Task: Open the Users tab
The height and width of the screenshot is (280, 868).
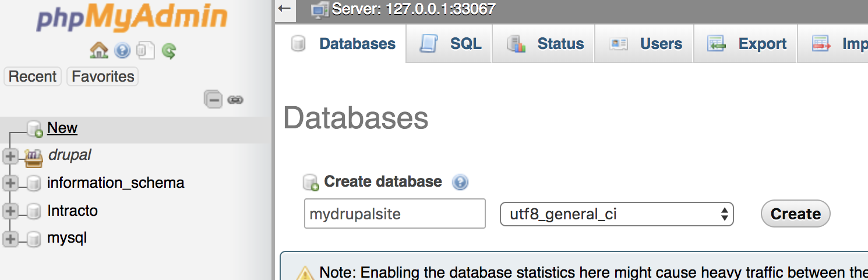Action: pos(644,44)
